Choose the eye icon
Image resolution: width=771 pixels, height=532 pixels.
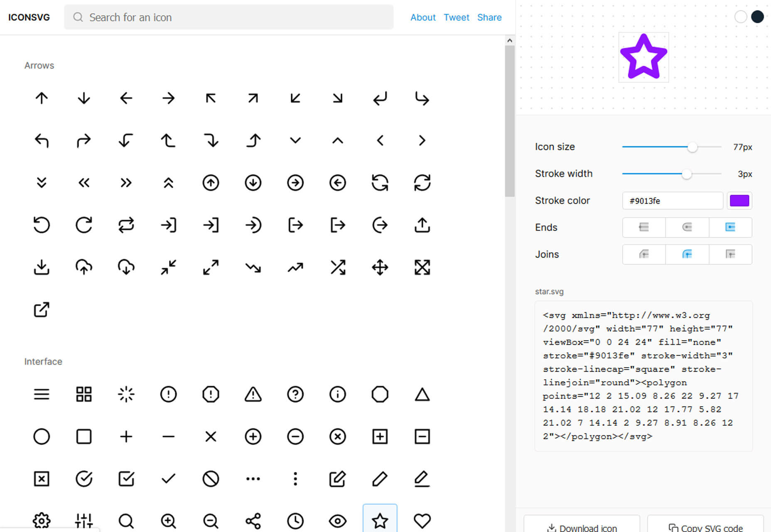338,520
